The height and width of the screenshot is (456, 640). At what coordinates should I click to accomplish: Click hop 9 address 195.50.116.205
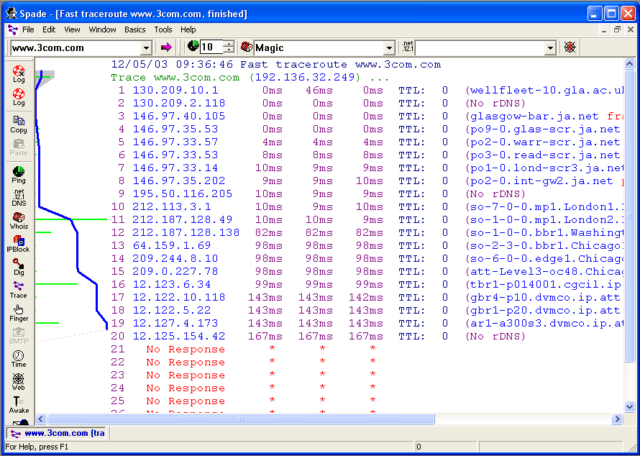click(x=182, y=194)
